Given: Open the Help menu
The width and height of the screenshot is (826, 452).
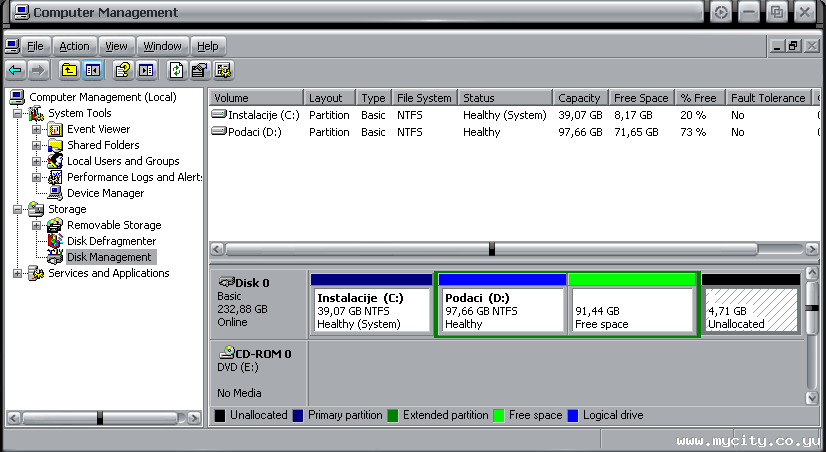Looking at the screenshot, I should point(208,46).
